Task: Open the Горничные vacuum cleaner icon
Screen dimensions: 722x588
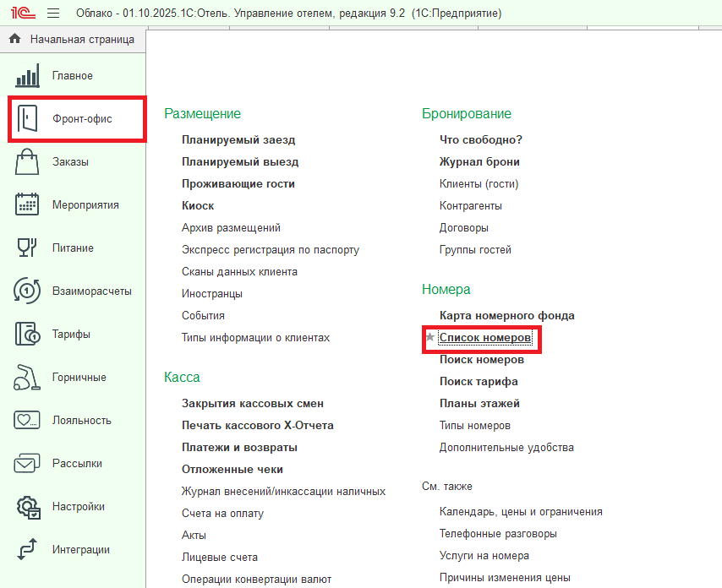Action: [27, 377]
